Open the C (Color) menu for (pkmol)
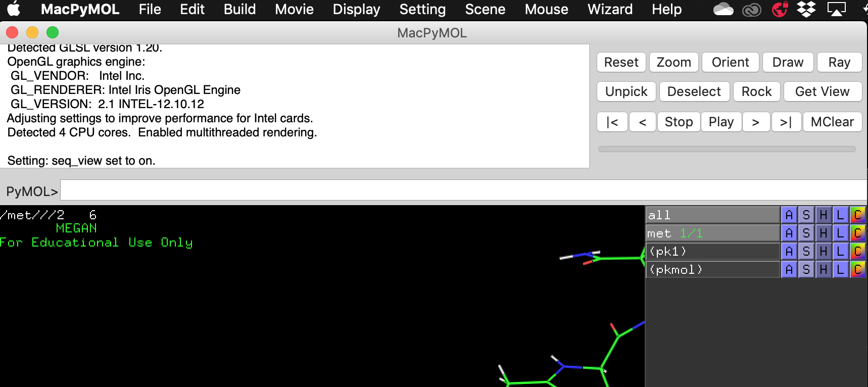 (857, 269)
